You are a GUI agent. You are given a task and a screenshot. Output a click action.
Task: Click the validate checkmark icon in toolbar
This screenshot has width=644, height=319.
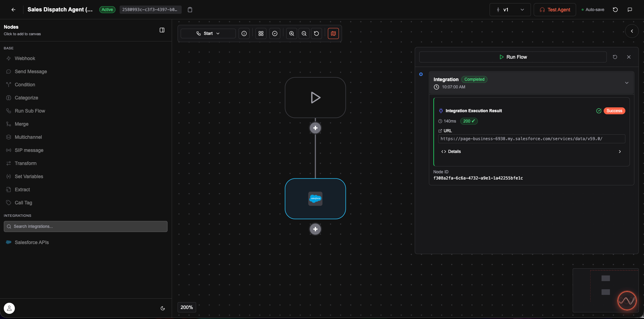click(x=275, y=33)
